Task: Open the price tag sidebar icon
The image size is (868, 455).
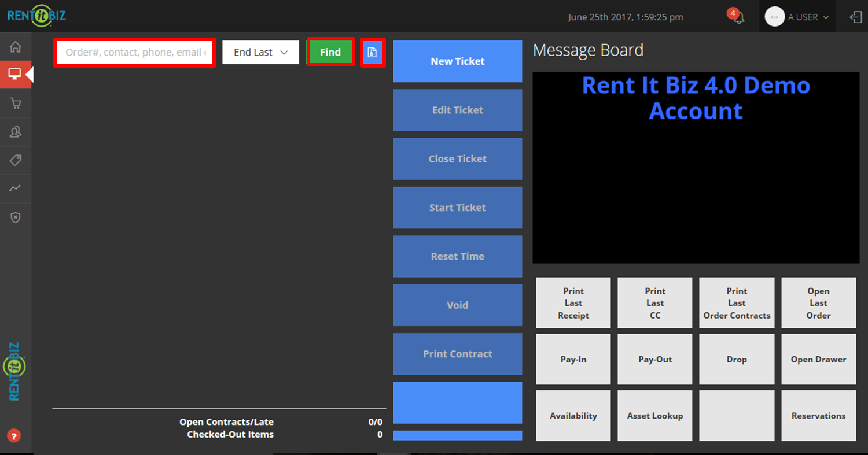Action: tap(16, 160)
